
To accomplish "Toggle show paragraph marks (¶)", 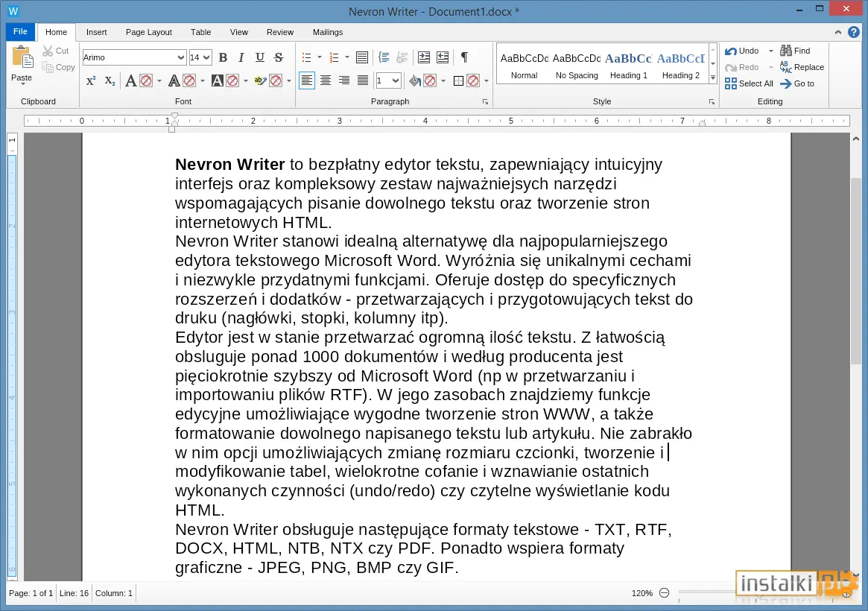I will point(464,57).
